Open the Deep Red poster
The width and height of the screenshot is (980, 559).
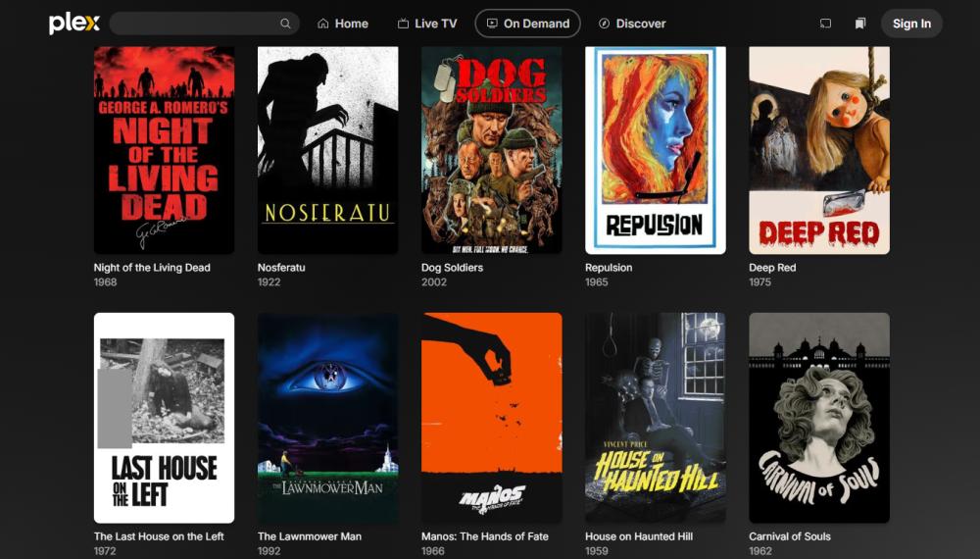tap(818, 150)
